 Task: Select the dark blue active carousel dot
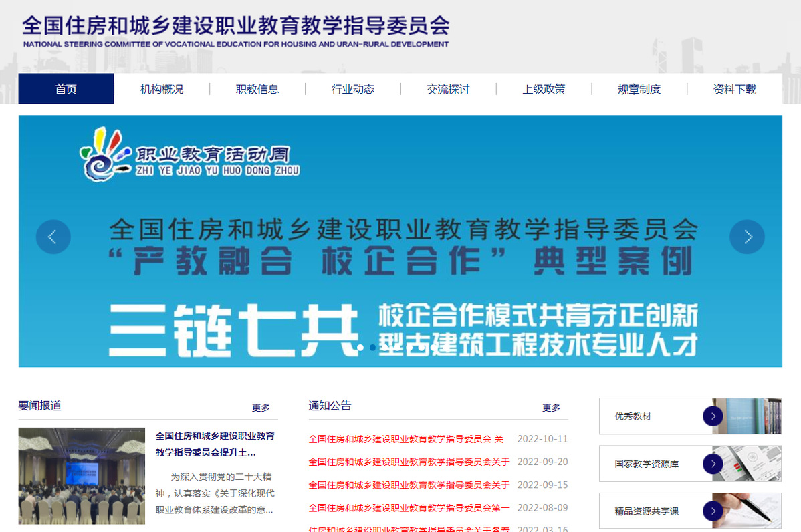tap(372, 348)
